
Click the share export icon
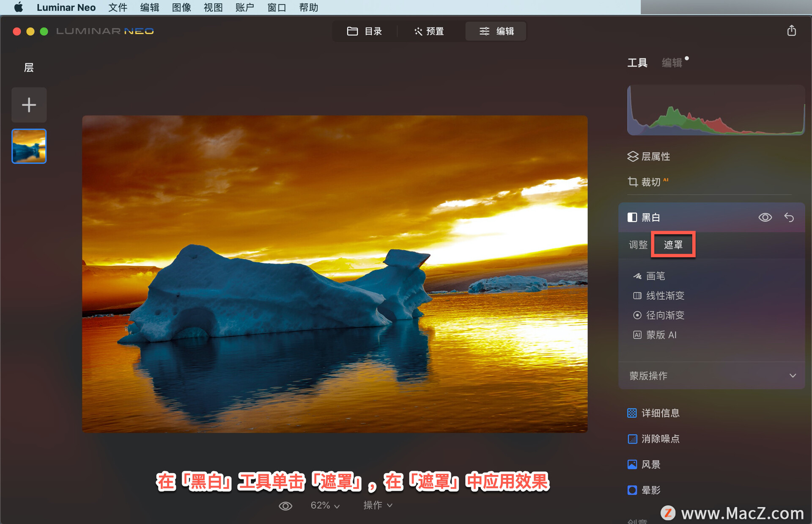[x=792, y=30]
